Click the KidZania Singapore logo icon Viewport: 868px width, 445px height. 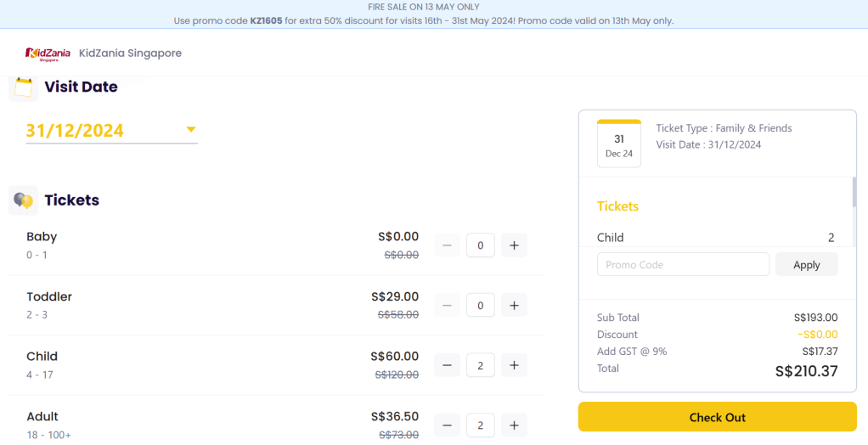point(48,54)
